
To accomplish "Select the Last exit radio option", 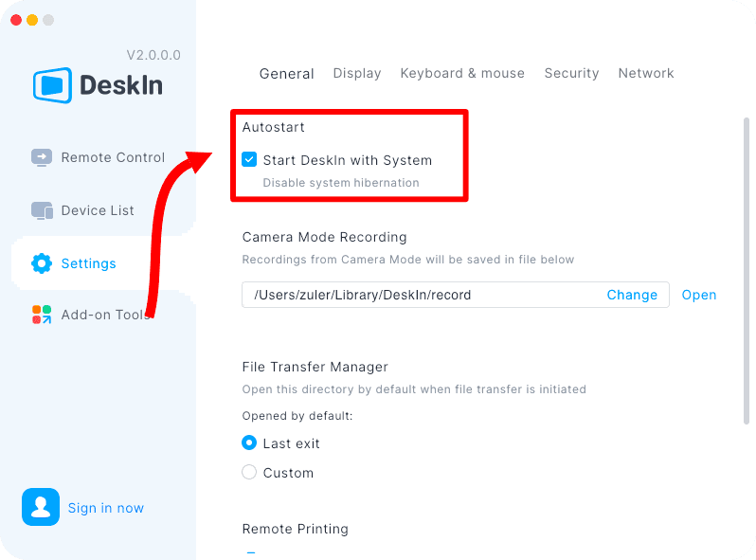I will pos(249,443).
